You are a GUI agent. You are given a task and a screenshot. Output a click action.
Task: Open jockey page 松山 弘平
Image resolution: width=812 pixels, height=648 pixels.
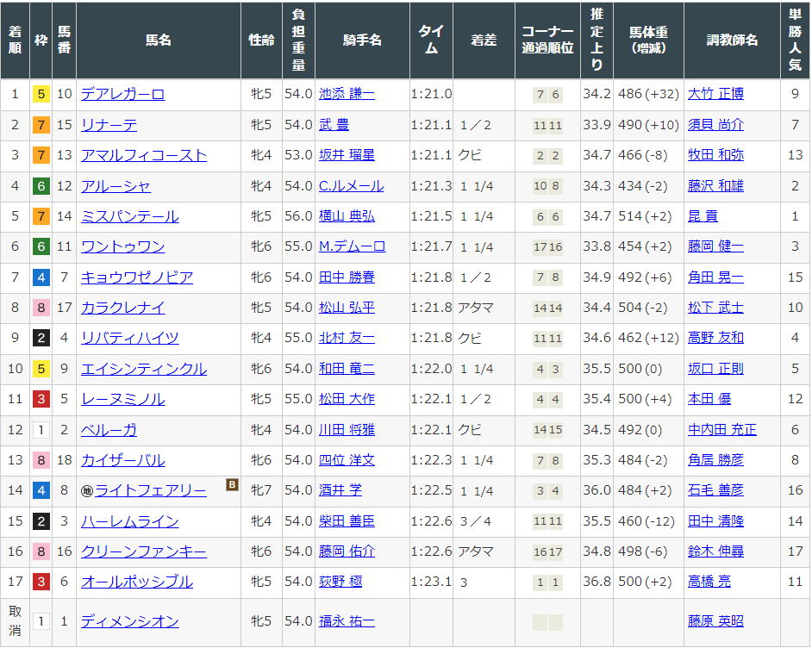pyautogui.click(x=347, y=308)
